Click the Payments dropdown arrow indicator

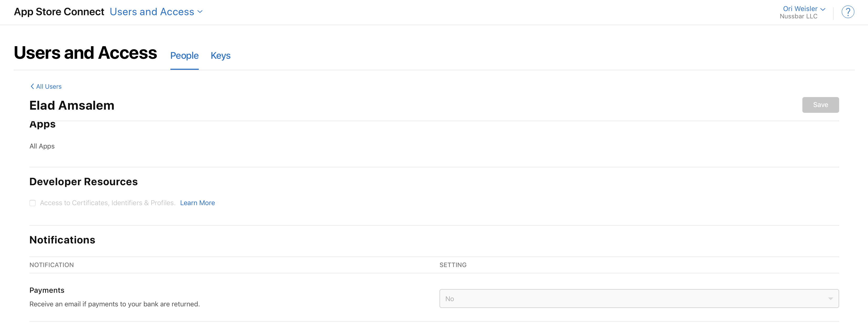coord(830,299)
